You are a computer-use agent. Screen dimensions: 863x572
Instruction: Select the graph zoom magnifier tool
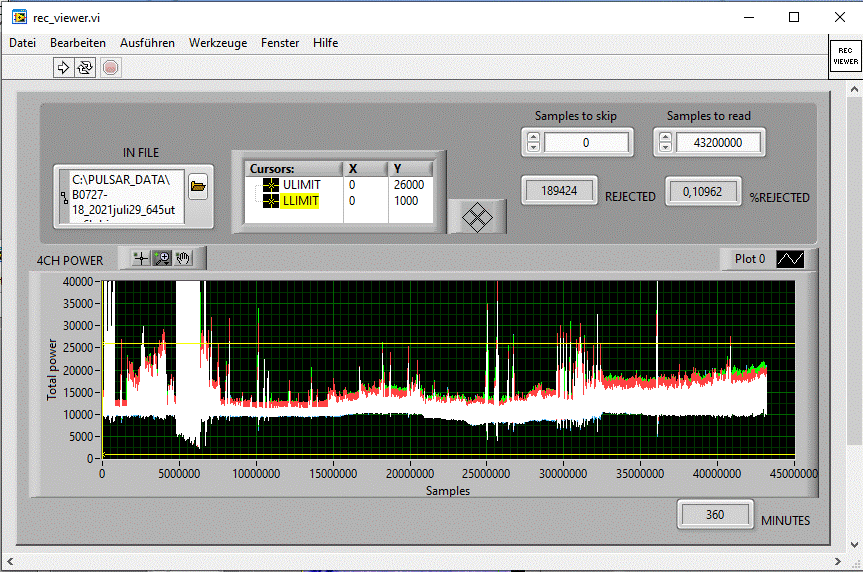[x=162, y=258]
